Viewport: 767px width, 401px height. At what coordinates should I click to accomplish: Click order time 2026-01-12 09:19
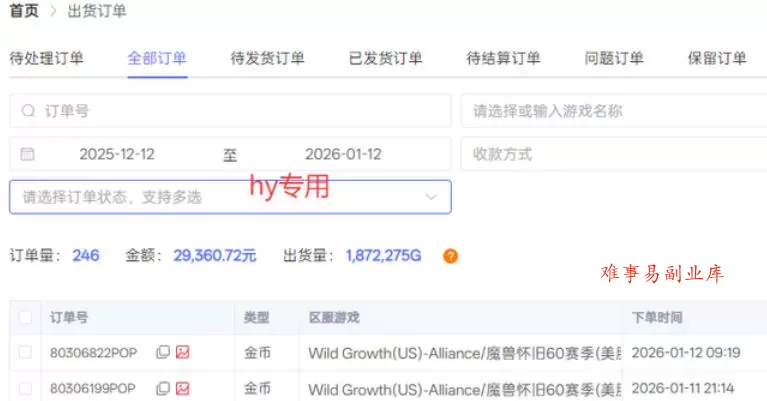686,353
